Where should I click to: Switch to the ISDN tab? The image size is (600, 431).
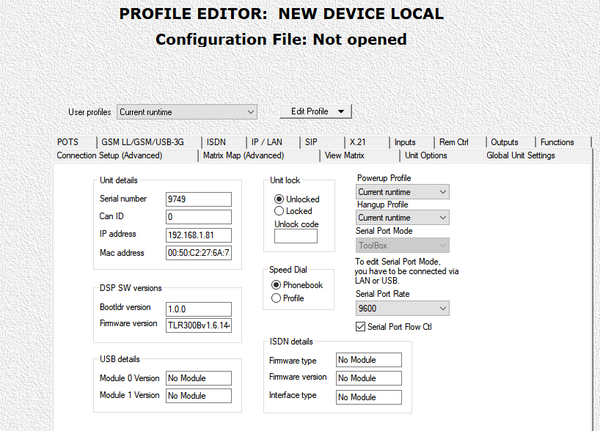click(x=217, y=142)
